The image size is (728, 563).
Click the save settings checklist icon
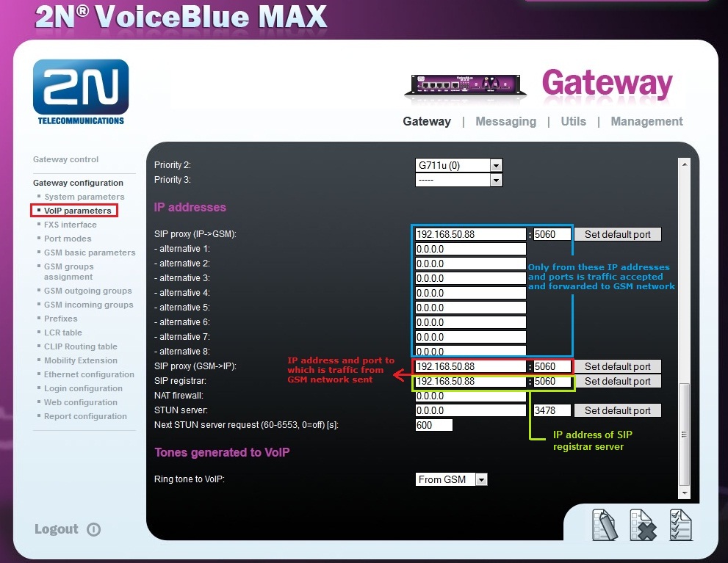point(680,524)
